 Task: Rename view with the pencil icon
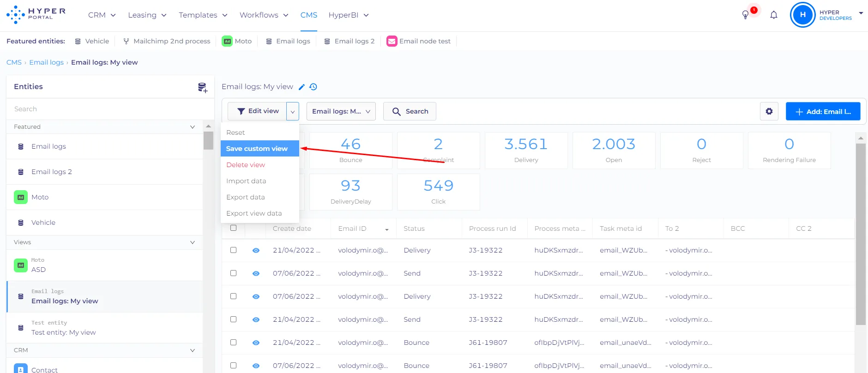[301, 87]
